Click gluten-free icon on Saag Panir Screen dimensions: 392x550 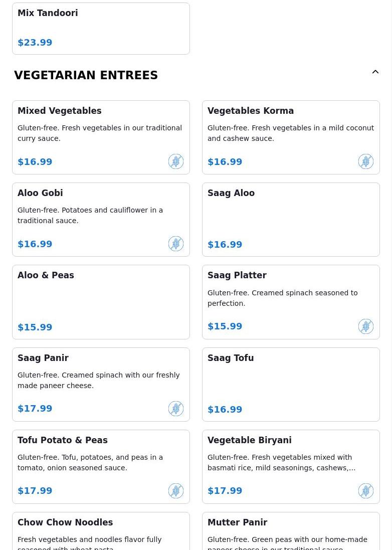[176, 409]
